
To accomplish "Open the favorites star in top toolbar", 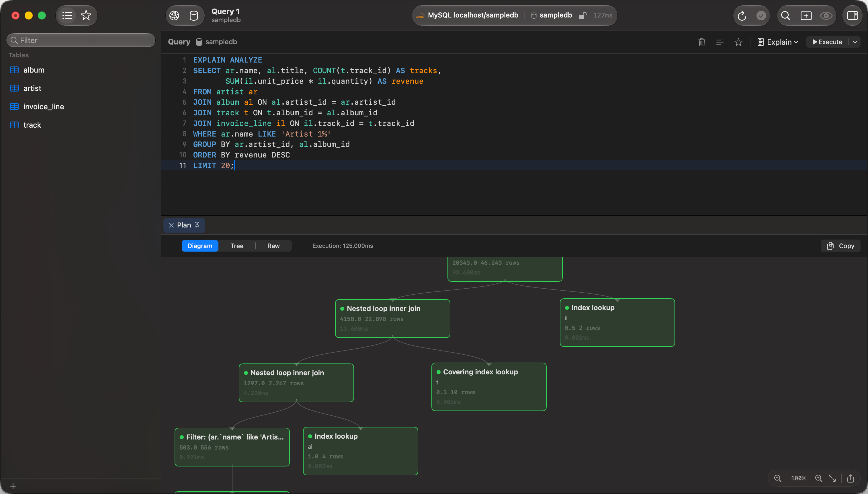I will coord(86,15).
